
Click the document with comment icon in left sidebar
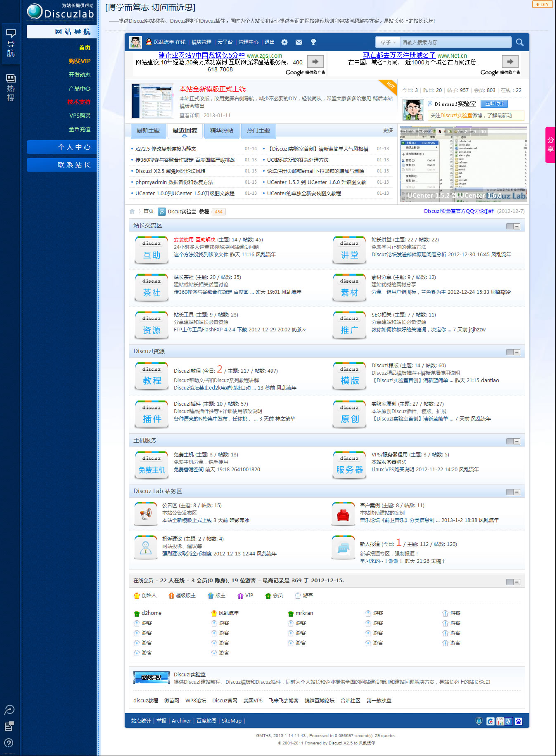9,726
